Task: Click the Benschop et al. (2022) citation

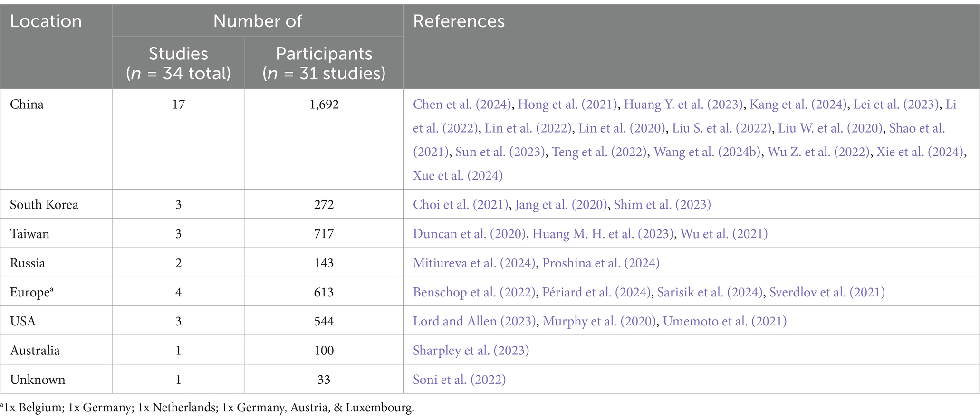Action: (474, 292)
